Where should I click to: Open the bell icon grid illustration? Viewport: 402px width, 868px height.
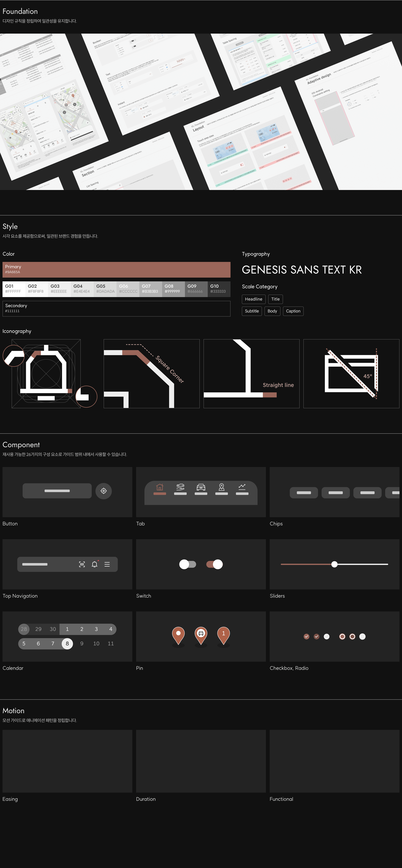coord(46,374)
